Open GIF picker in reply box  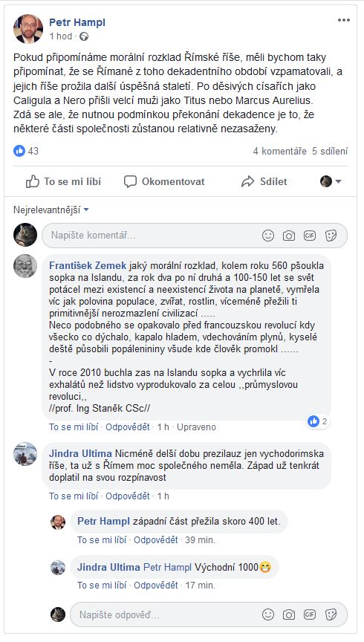(310, 615)
